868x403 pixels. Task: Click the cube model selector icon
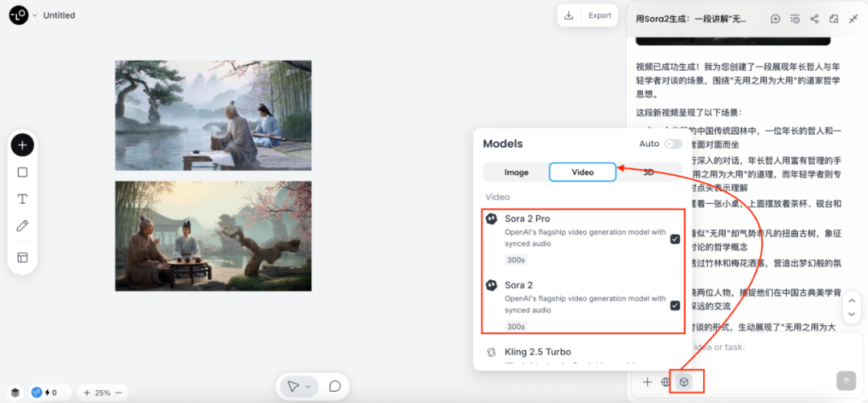[684, 381]
